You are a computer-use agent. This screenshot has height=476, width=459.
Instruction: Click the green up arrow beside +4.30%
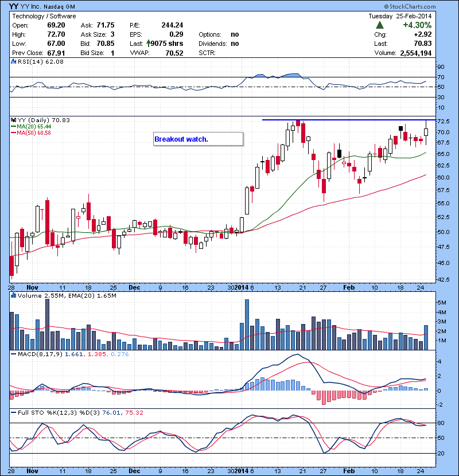(x=379, y=25)
